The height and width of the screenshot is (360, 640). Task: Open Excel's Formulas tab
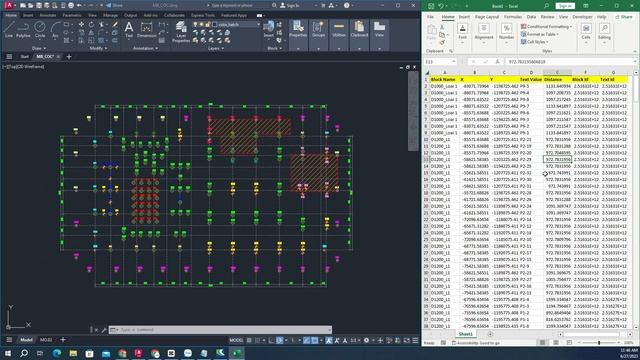[x=513, y=17]
